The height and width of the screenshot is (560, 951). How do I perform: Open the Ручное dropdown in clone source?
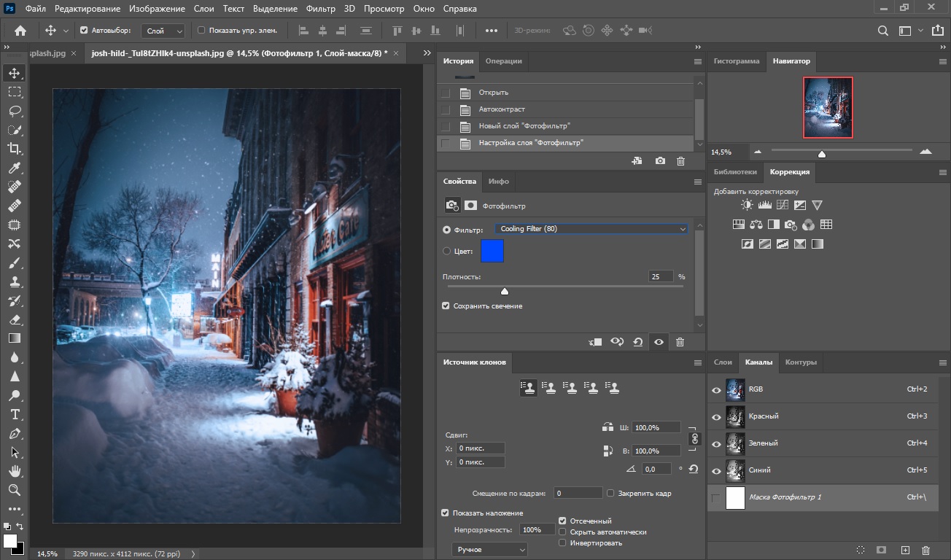[489, 549]
